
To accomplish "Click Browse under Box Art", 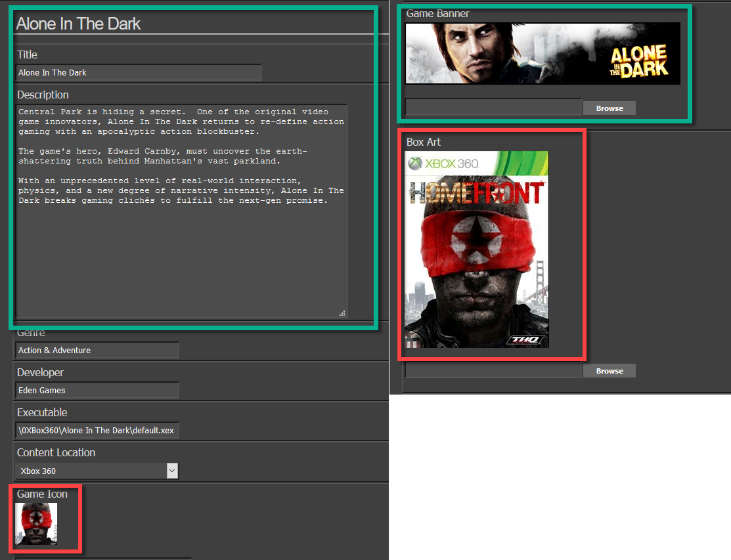I will 609,371.
